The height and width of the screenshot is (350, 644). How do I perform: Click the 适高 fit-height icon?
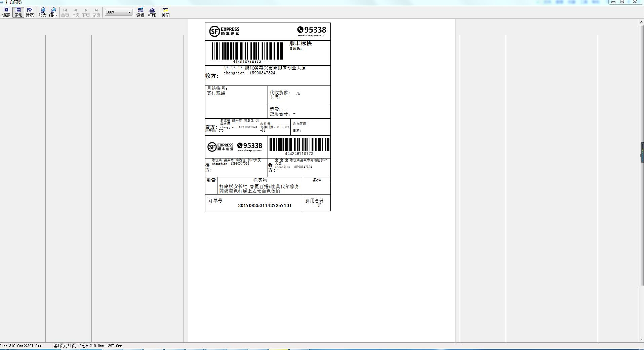coord(6,12)
